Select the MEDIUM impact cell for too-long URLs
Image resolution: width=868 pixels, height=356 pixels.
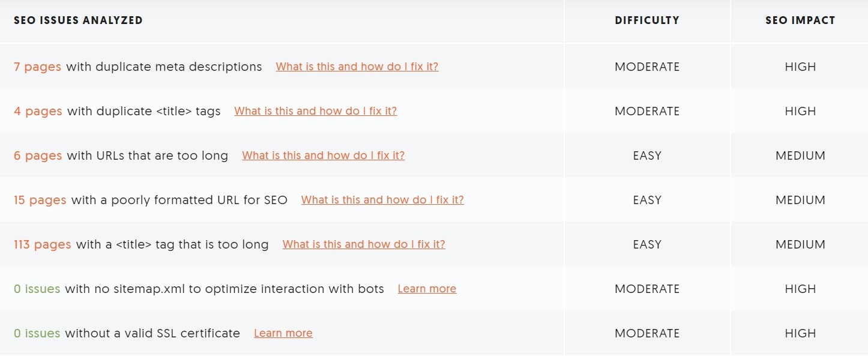coord(800,155)
